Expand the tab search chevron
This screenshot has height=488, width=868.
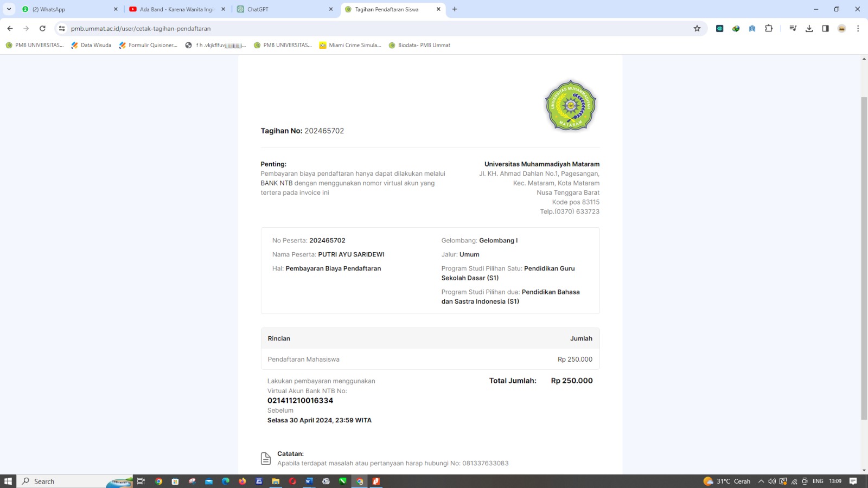(9, 9)
